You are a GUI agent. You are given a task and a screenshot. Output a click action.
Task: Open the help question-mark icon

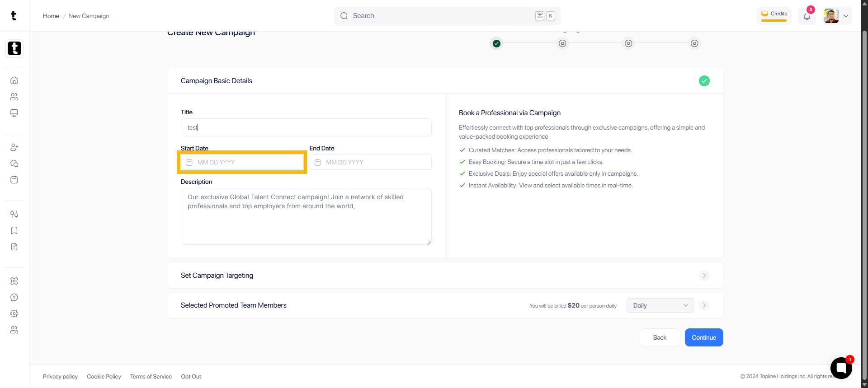pos(14,297)
